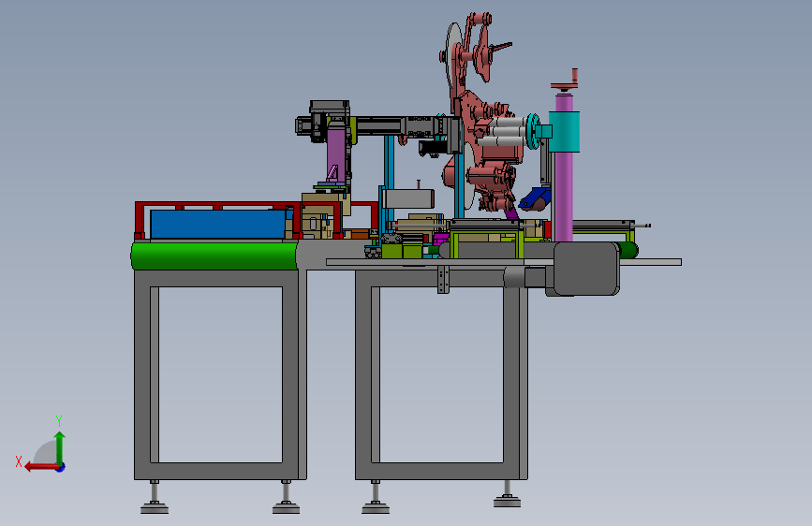Viewport: 812px width, 526px height.
Task: Click the green Y axis arrow of the triad
Action: 60,447
